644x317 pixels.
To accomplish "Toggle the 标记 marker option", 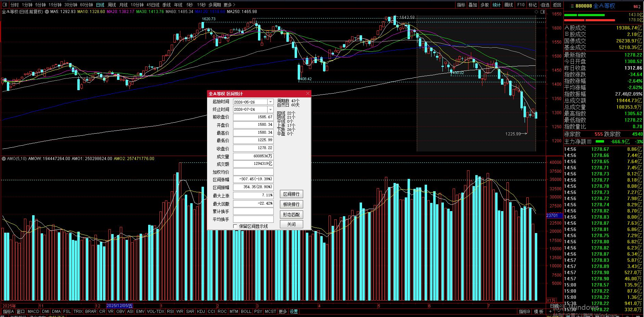I will click(x=532, y=5).
